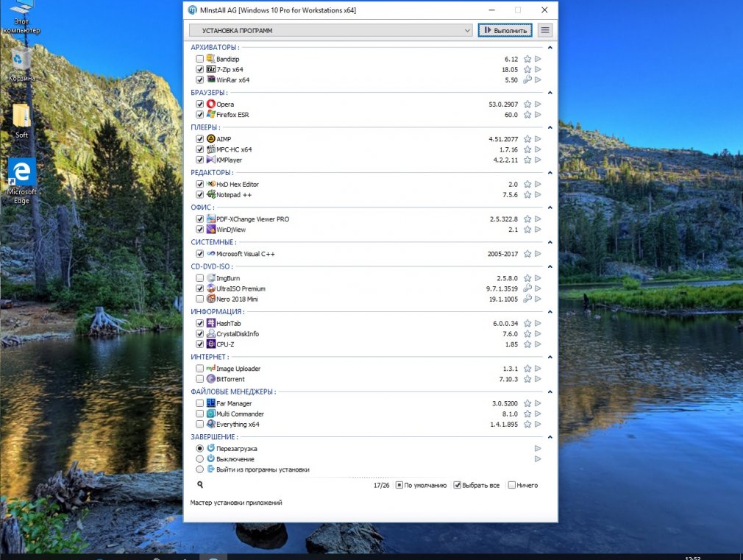Click the star icon in the KMPlayer row

coord(527,160)
